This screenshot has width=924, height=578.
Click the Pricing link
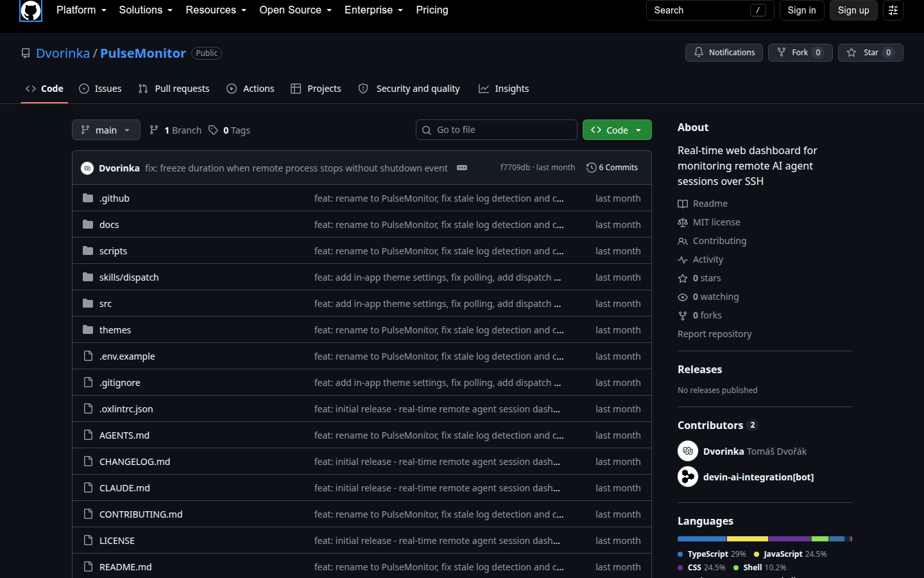point(432,10)
